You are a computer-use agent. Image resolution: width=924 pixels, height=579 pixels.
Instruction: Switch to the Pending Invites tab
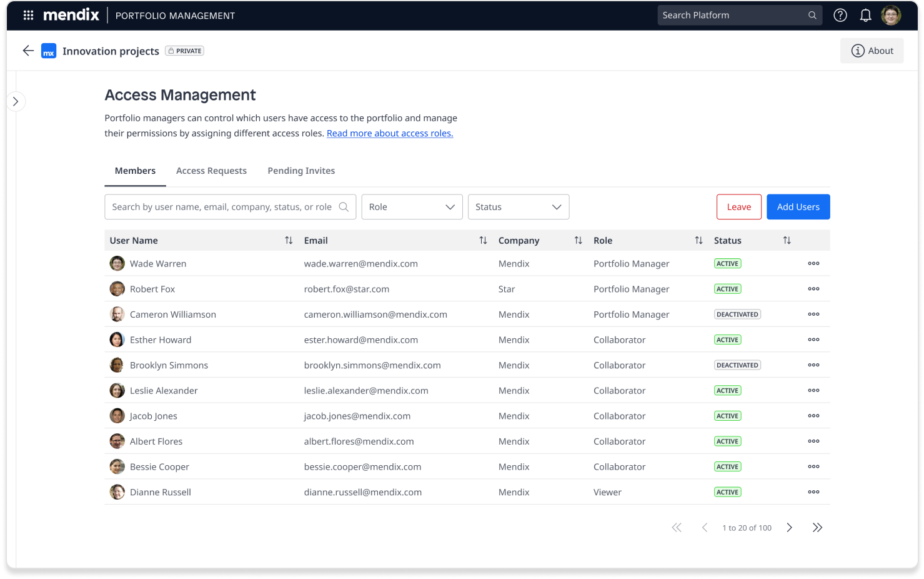pos(301,171)
